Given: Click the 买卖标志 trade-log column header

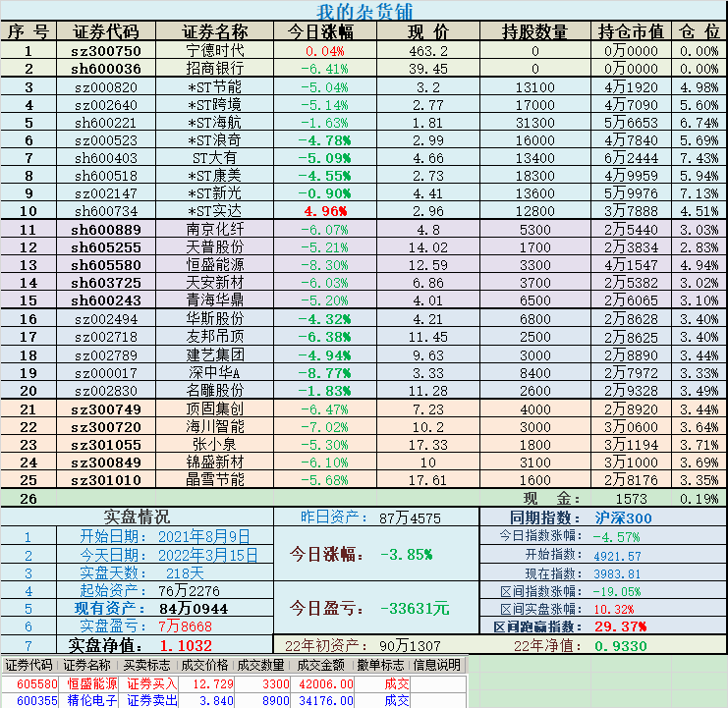Looking at the screenshot, I should [x=146, y=665].
